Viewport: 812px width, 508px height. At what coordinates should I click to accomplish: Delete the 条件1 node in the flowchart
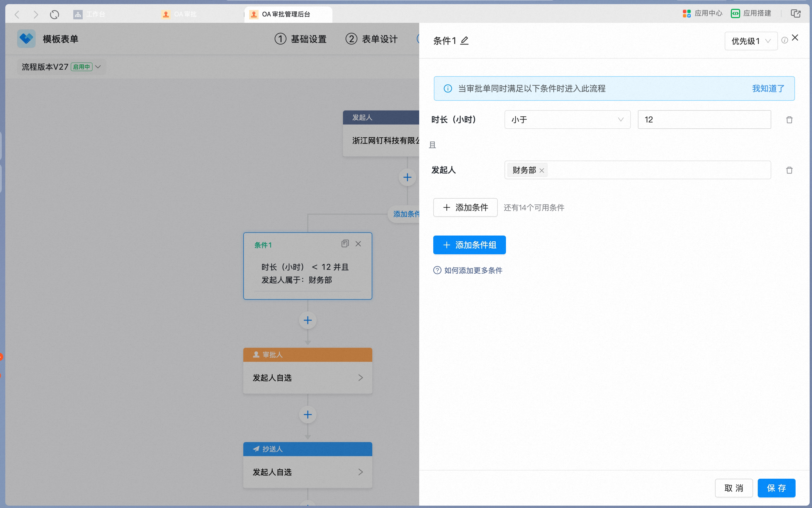358,243
